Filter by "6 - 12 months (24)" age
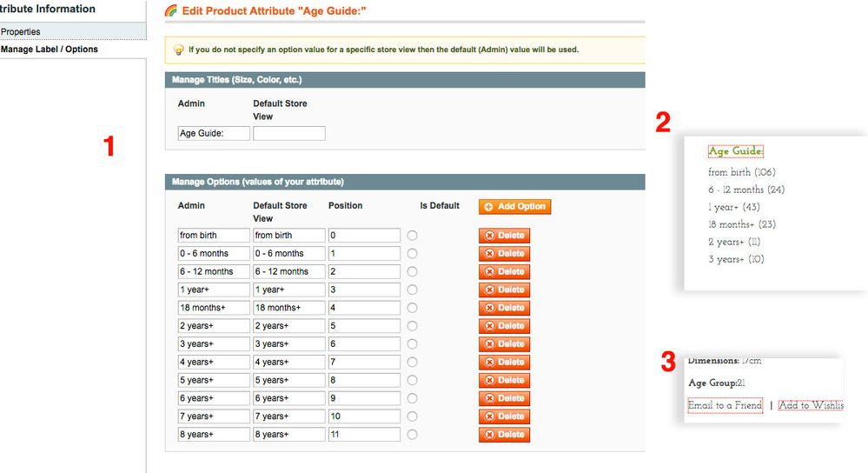The width and height of the screenshot is (868, 473). point(746,190)
